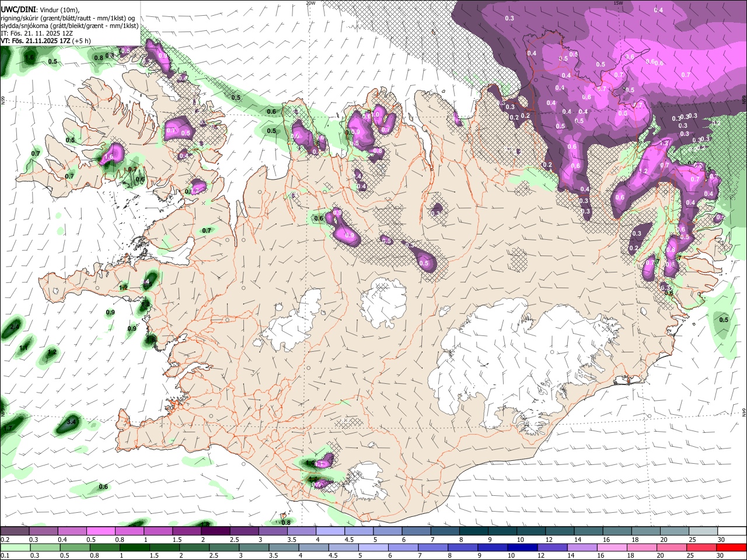Screen dimensions: 747x560
Task: Click the 'slydda/snjókoma' legend description line
Action: tap(69, 26)
